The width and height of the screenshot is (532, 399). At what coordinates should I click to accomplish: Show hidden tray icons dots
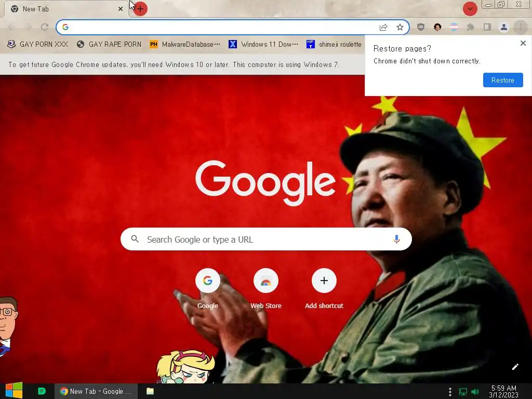click(450, 392)
